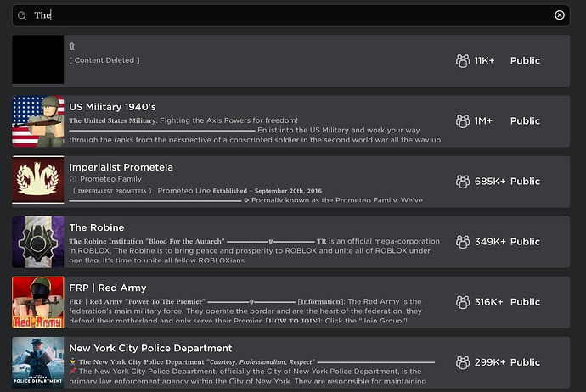
Task: Click '[ Content Deleted ]' text
Action: pyautogui.click(x=104, y=60)
